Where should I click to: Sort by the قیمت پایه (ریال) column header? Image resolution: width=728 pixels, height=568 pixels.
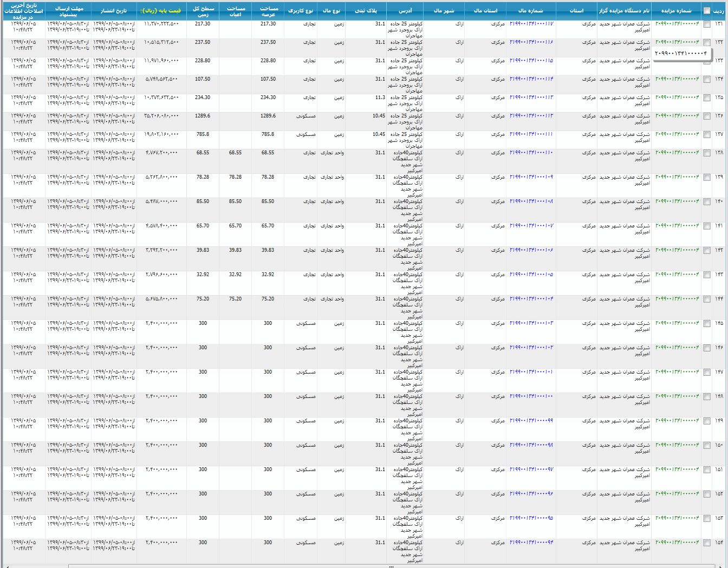[161, 11]
